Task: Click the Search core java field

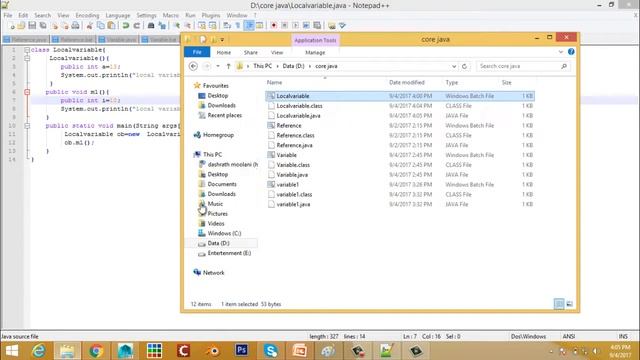Action: coord(523,66)
